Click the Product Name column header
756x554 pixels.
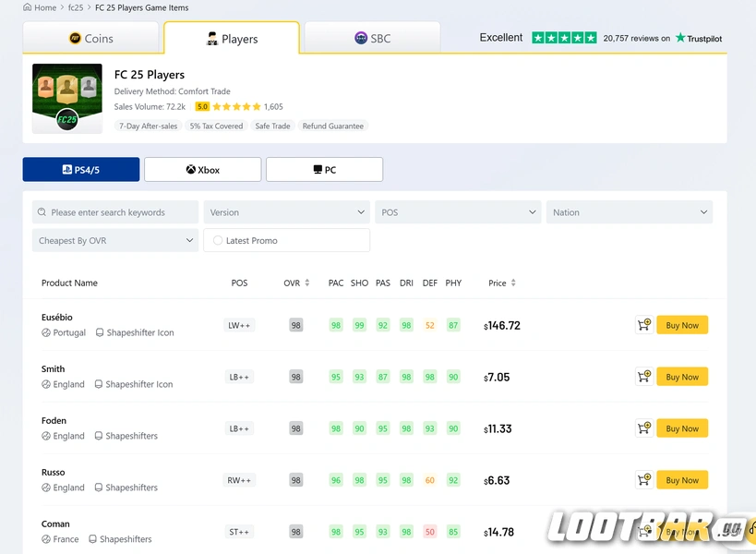69,283
